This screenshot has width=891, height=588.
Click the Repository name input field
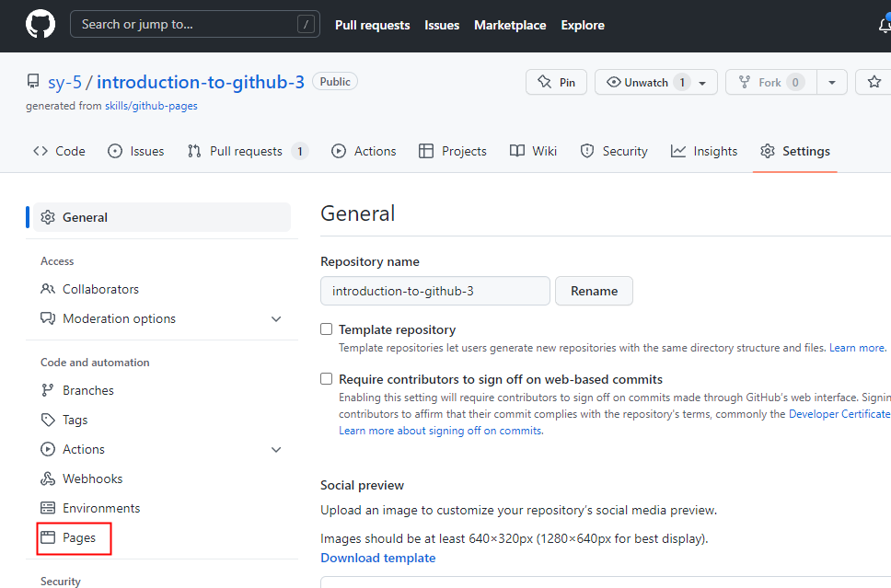(x=434, y=291)
